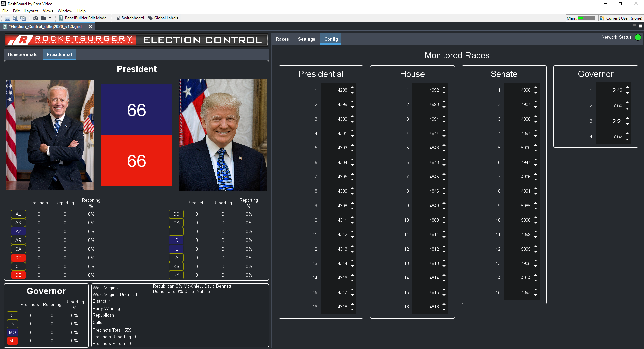Click the CO state button
The width and height of the screenshot is (644, 349).
click(x=18, y=258)
